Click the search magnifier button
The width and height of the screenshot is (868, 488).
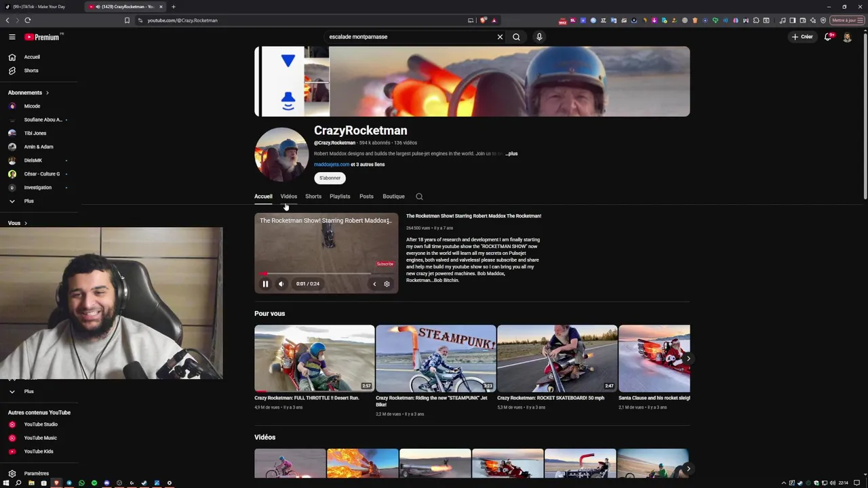(516, 37)
